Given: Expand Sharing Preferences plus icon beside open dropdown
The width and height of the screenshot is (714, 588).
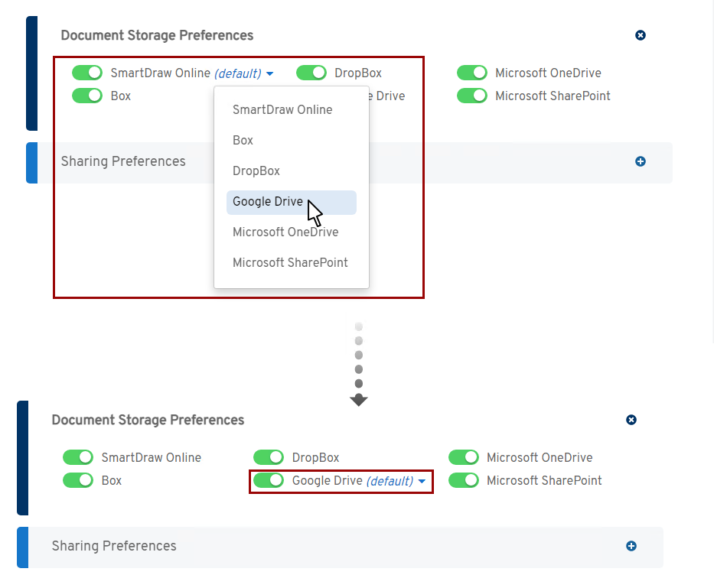Looking at the screenshot, I should point(641,161).
